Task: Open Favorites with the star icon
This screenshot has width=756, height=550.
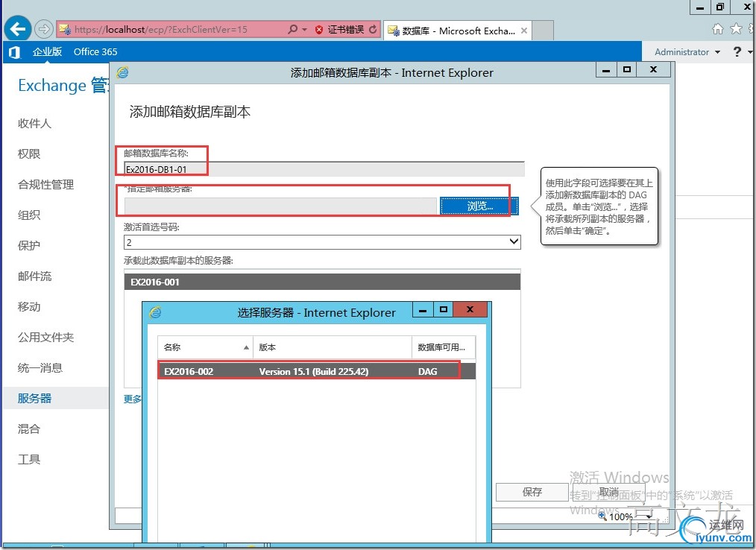Action: 736,29
